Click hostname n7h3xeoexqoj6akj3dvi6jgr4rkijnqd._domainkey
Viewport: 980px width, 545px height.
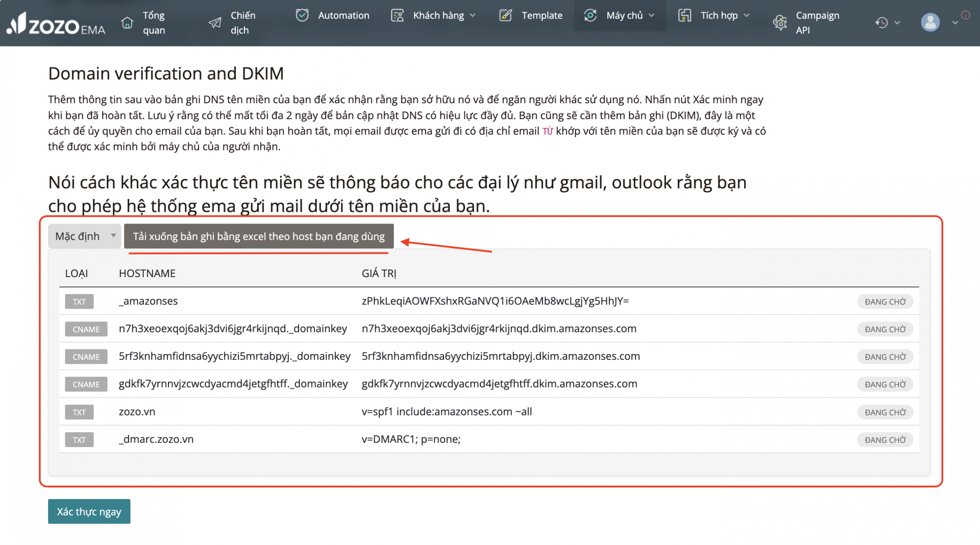pos(233,329)
